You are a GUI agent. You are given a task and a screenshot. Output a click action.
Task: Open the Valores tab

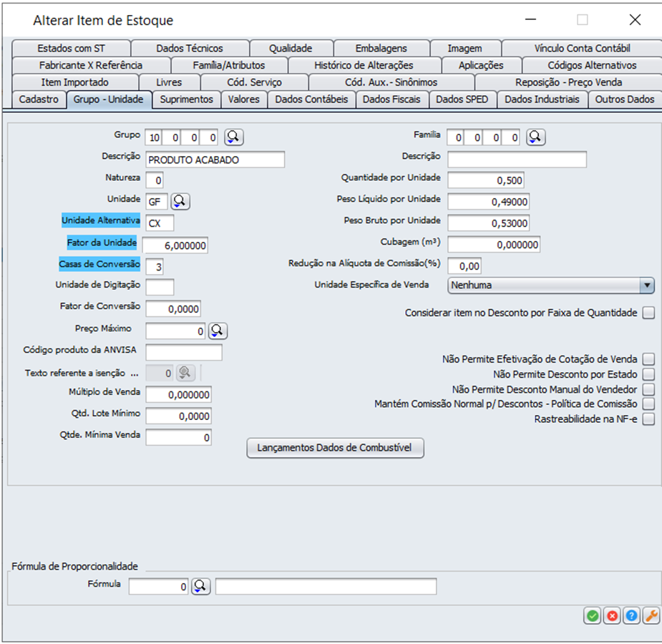tap(244, 99)
